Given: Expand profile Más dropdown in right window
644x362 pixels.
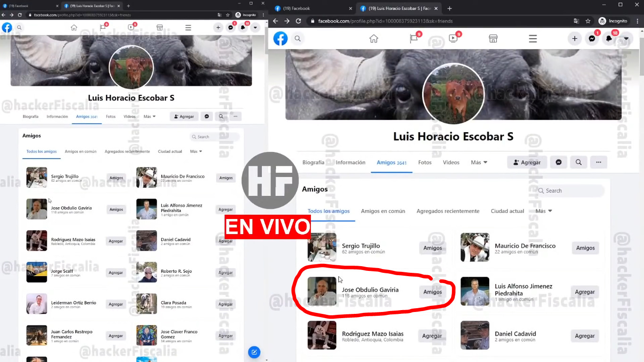Looking at the screenshot, I should [x=479, y=162].
